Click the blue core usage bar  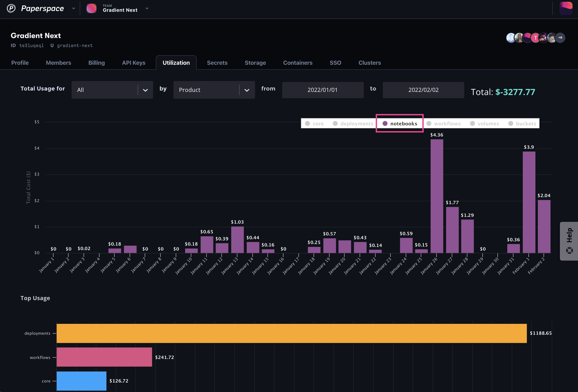pyautogui.click(x=81, y=381)
